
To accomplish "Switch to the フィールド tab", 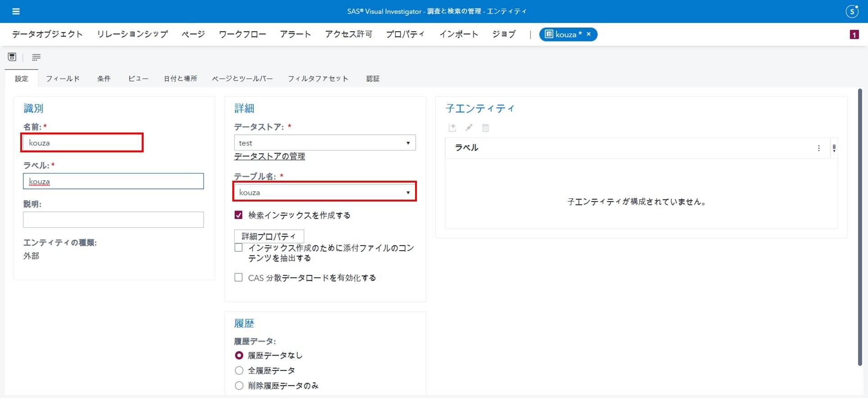I will [63, 78].
